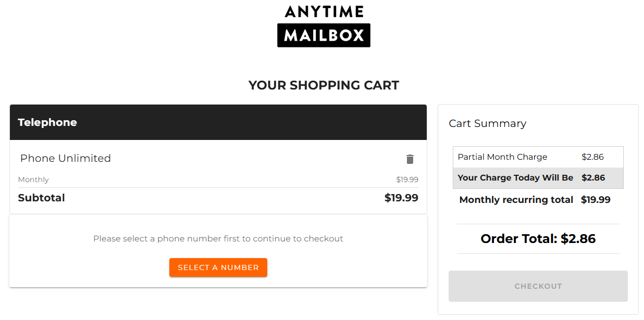Click the Cart Summary title
644x320 pixels.
point(487,123)
